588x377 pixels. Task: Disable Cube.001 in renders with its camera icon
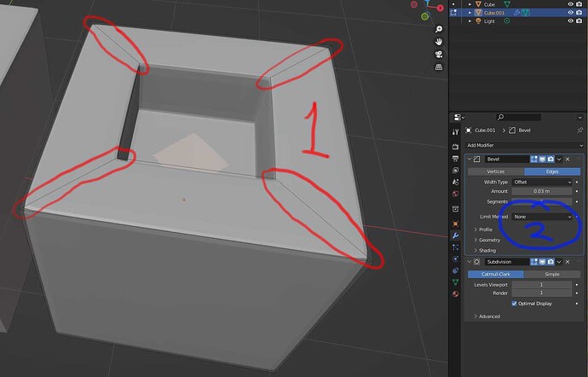579,13
